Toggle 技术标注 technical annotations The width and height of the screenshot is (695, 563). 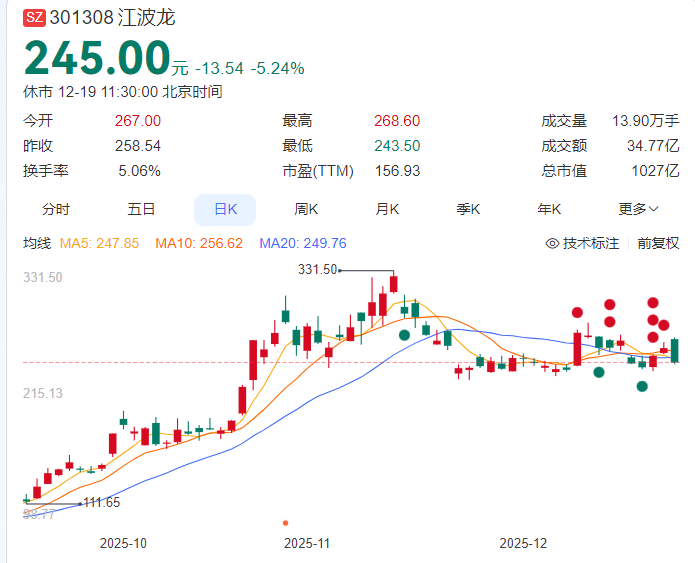[x=590, y=243]
